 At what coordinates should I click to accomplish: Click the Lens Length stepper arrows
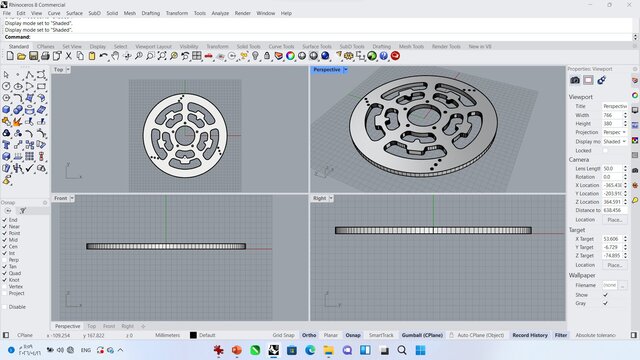click(x=625, y=169)
